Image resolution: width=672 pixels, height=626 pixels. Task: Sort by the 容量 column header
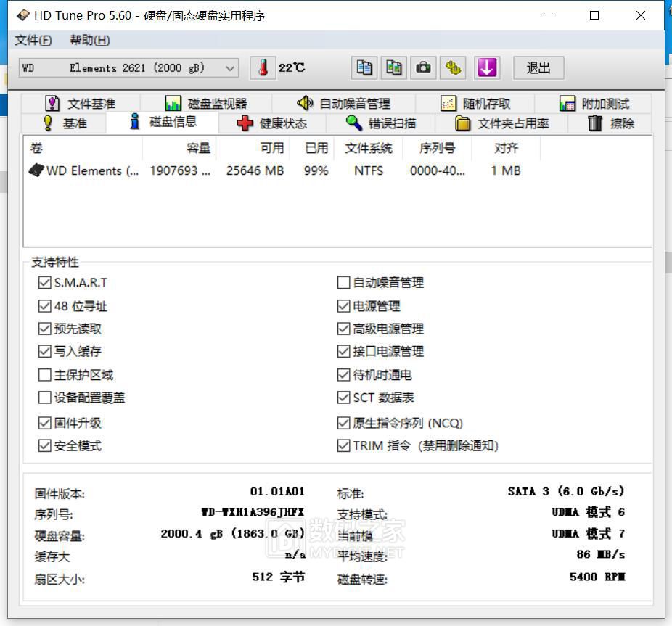point(179,148)
